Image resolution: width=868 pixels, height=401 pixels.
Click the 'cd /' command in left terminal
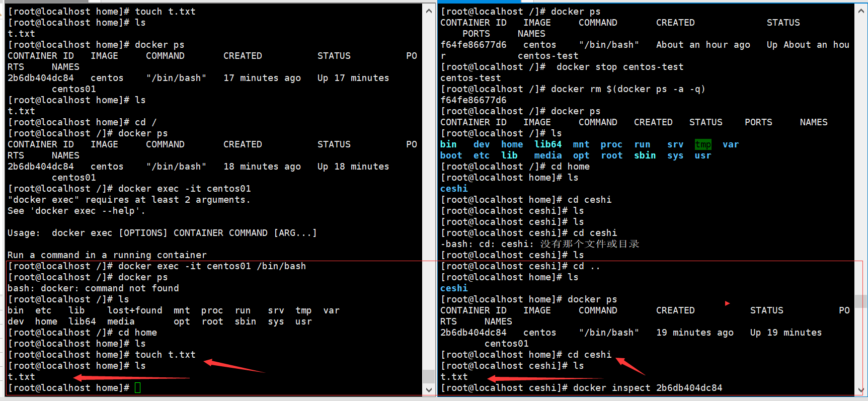pos(146,122)
